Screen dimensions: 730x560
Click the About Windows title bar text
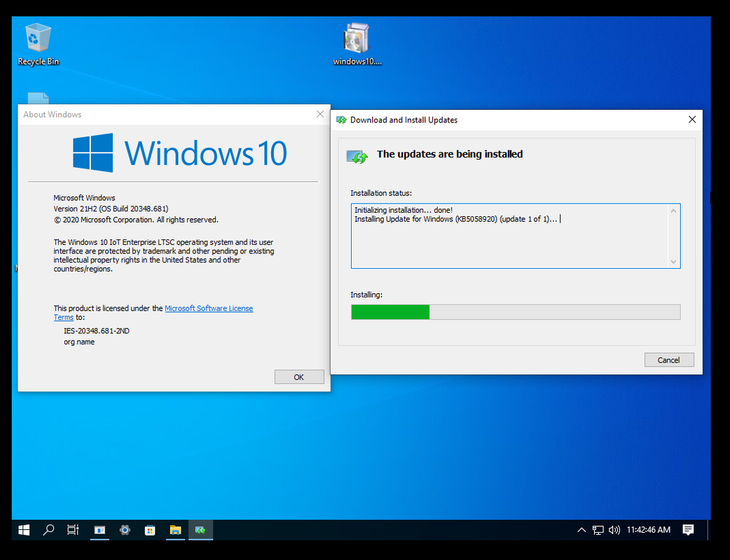(x=53, y=114)
